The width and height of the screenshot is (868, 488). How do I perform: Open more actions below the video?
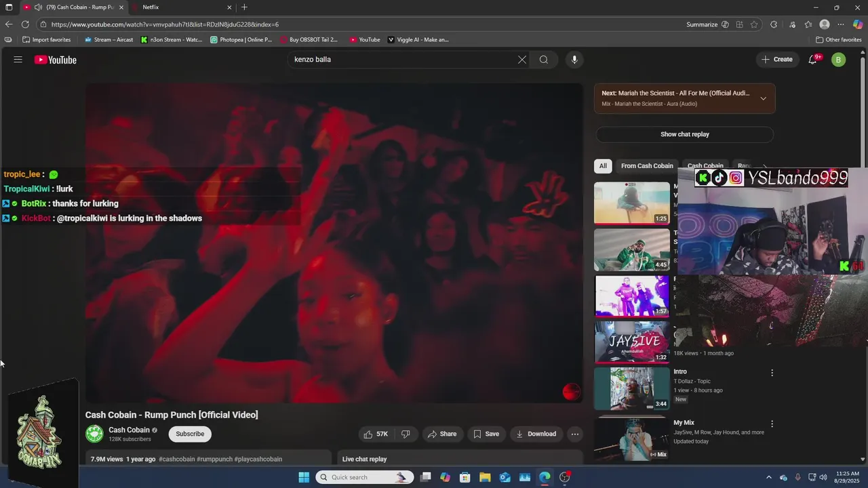[x=575, y=434]
